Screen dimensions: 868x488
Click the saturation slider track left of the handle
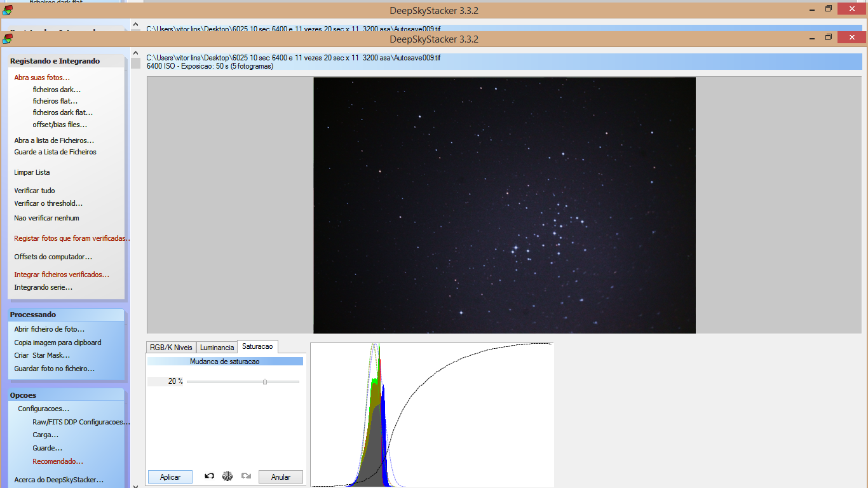(x=224, y=382)
